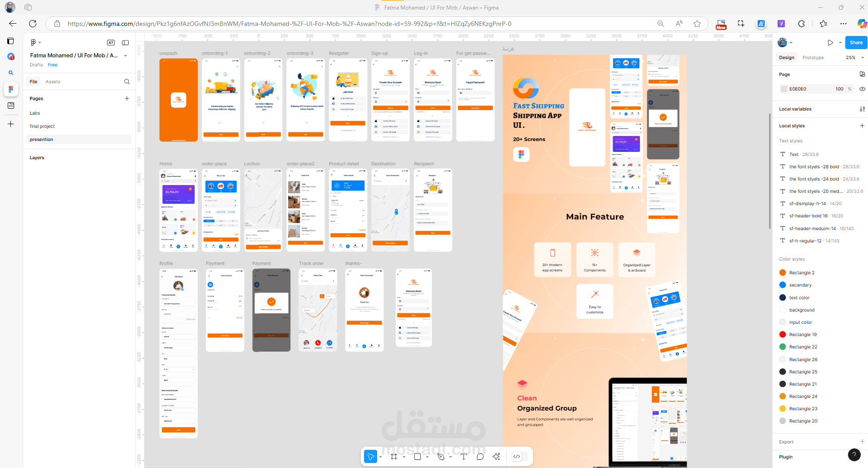Toggle Dev Mode code icon

[517, 457]
